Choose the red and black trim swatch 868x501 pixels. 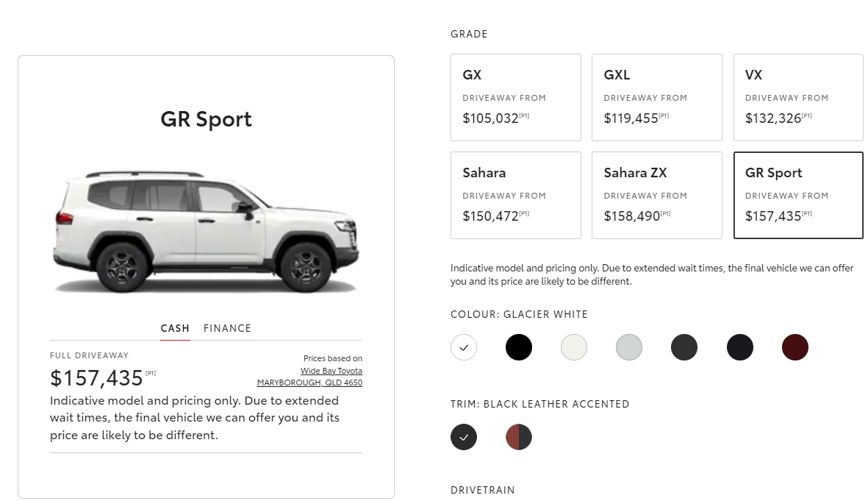[x=519, y=437]
